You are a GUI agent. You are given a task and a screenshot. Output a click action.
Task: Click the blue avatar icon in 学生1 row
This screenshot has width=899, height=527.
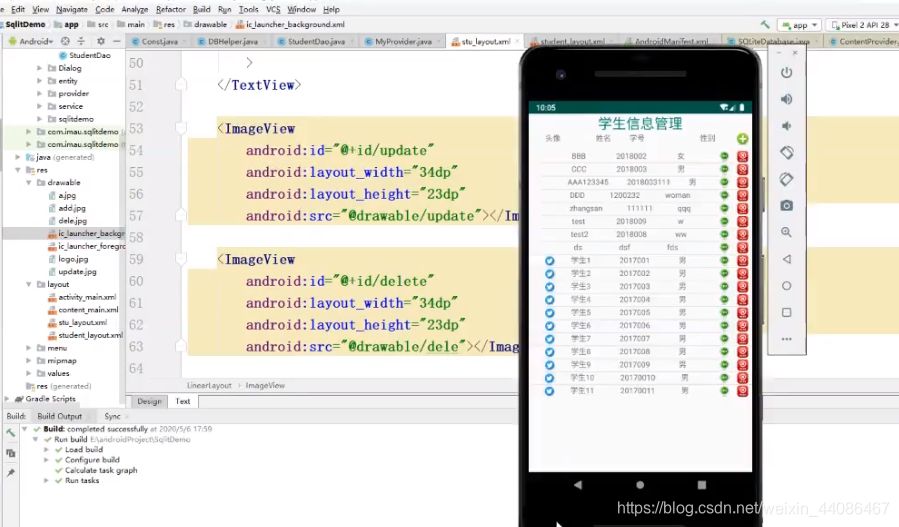(549, 260)
